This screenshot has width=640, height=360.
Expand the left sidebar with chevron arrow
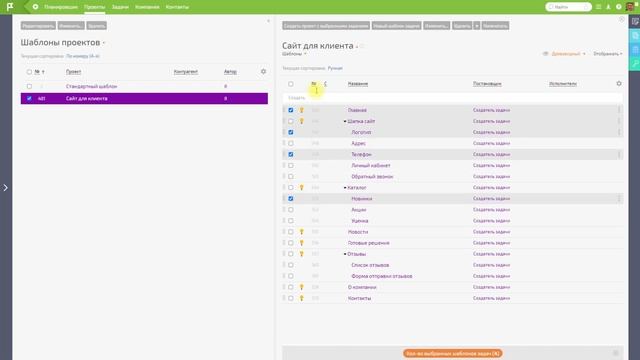5,188
